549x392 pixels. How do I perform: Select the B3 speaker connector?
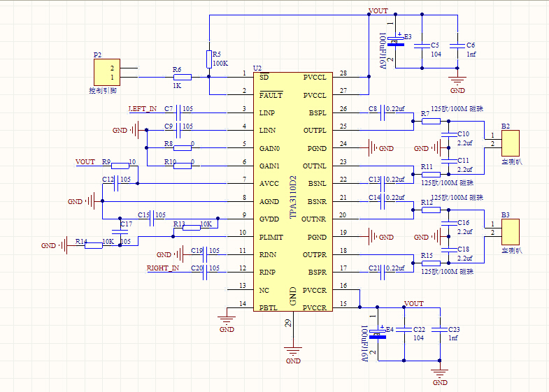510,232
